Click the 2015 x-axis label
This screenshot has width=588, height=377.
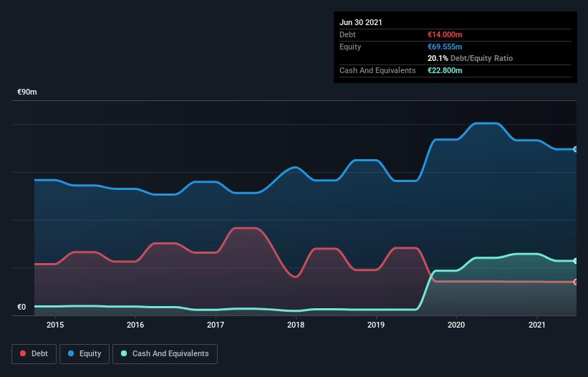(55, 325)
